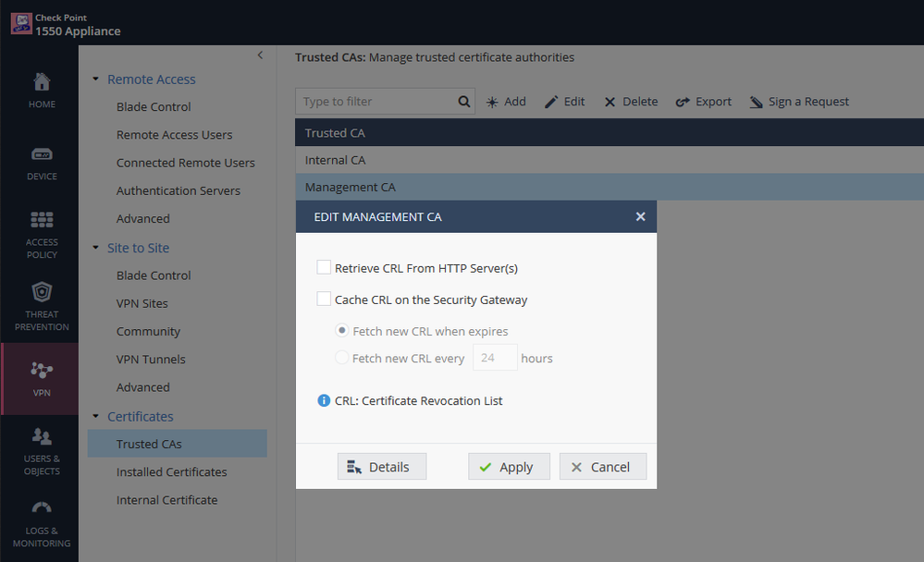924x562 pixels.
Task: Open Users & Objects icon
Action: coord(42,435)
